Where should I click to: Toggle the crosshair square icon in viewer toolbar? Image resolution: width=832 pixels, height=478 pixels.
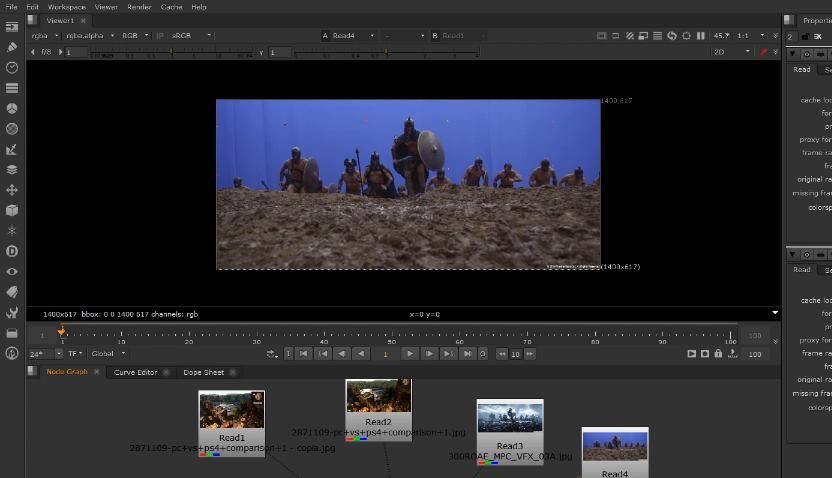(686, 36)
